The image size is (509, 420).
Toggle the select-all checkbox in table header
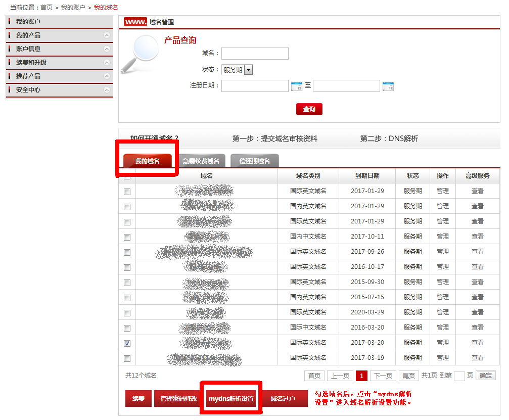coord(127,176)
